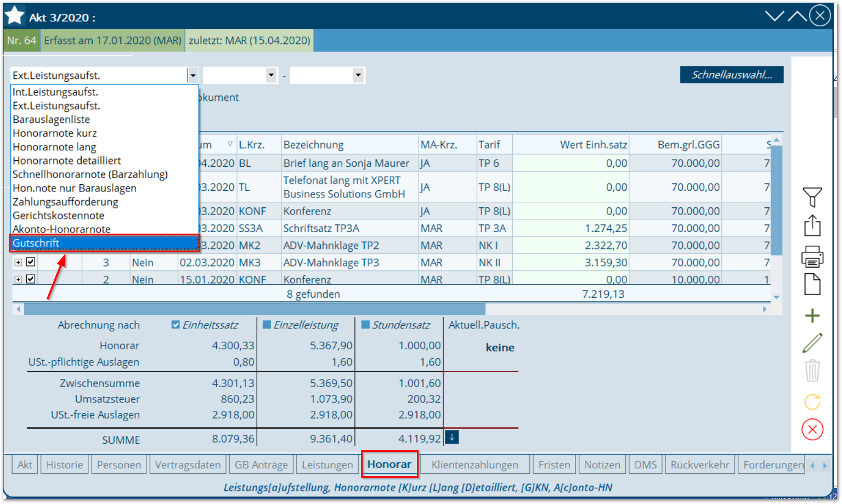Viewport: 842px width, 504px height.
Task: Open the Historie tab
Action: point(64,465)
